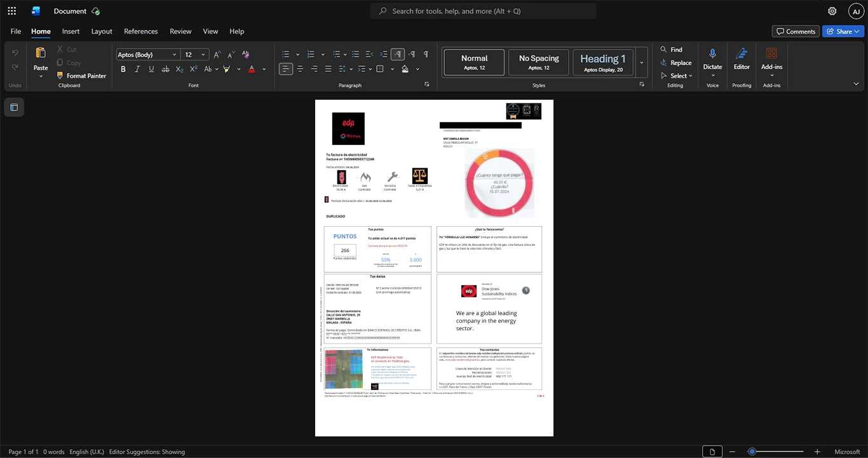
Task: Toggle Strikethrough formatting
Action: tap(165, 69)
